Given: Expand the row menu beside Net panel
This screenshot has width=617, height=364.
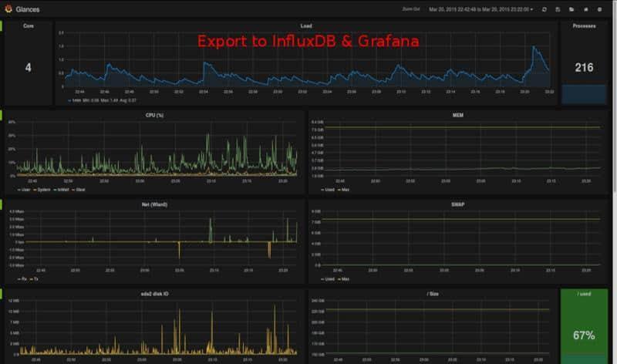Looking at the screenshot, I should (x=2, y=204).
